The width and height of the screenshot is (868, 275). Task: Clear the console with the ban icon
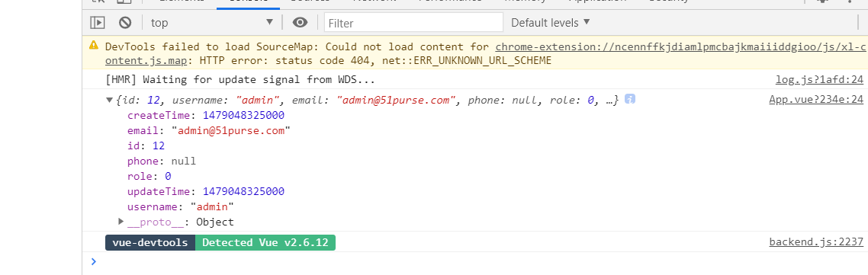(x=125, y=23)
